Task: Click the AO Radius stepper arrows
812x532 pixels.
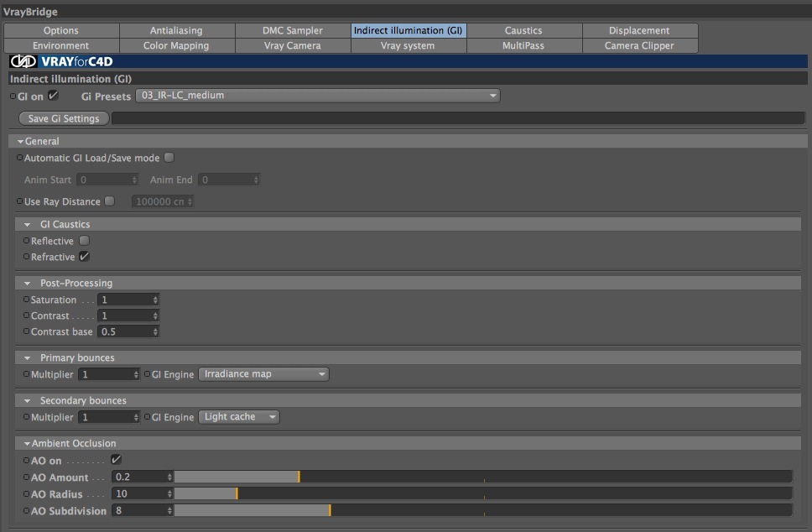Action: click(169, 494)
